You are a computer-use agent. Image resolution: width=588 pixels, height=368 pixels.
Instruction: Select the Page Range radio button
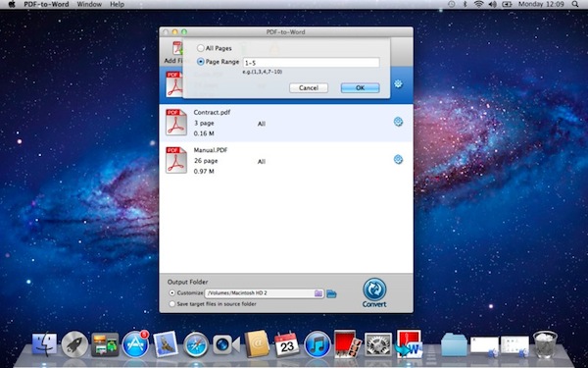click(x=201, y=62)
